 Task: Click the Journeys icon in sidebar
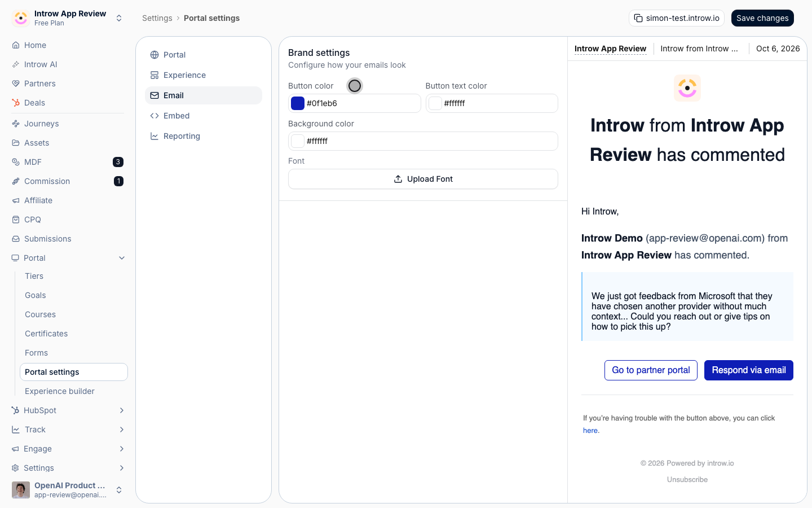(x=16, y=124)
